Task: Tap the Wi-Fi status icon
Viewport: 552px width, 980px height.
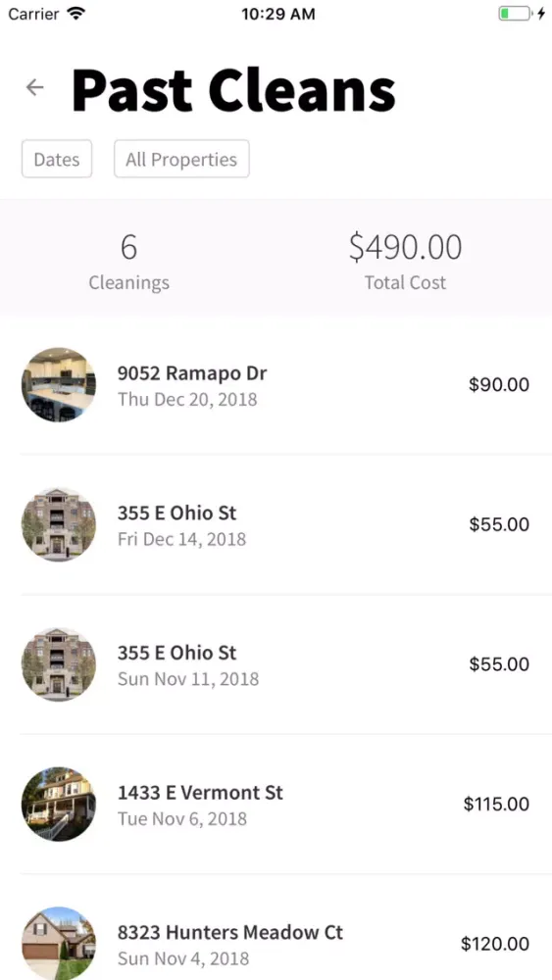Action: pyautogui.click(x=76, y=14)
